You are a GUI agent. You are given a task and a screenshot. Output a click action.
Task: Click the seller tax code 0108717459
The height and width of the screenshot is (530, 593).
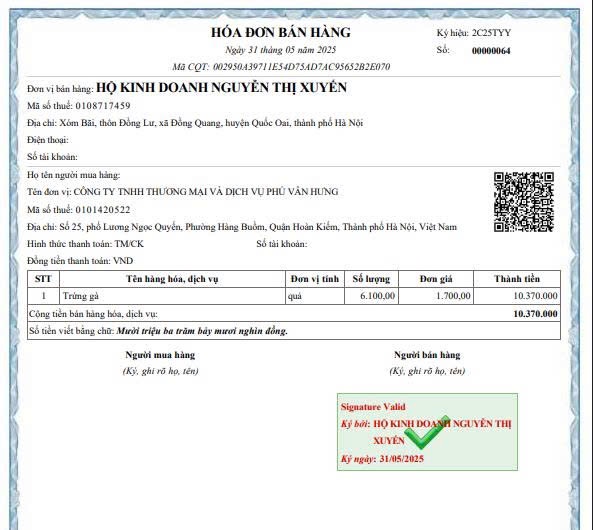(103, 106)
